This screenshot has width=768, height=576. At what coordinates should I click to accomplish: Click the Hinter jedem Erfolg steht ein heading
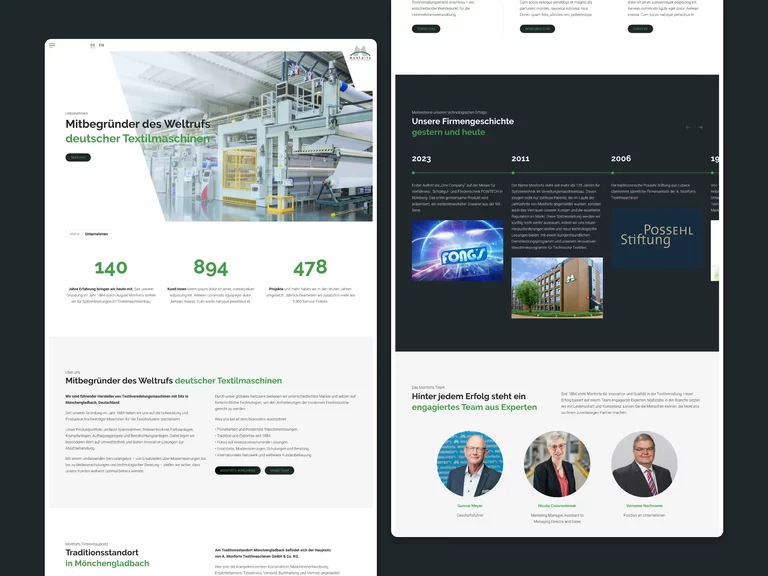click(x=469, y=396)
